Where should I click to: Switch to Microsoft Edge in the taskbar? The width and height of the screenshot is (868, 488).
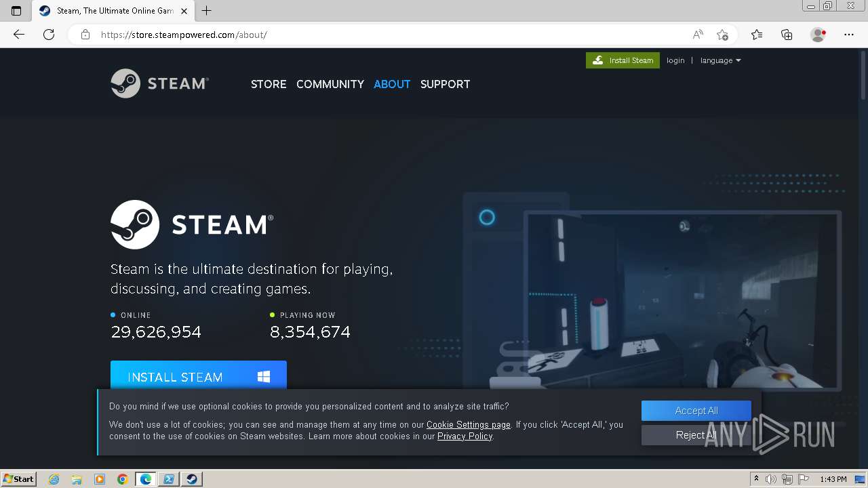[x=146, y=479]
